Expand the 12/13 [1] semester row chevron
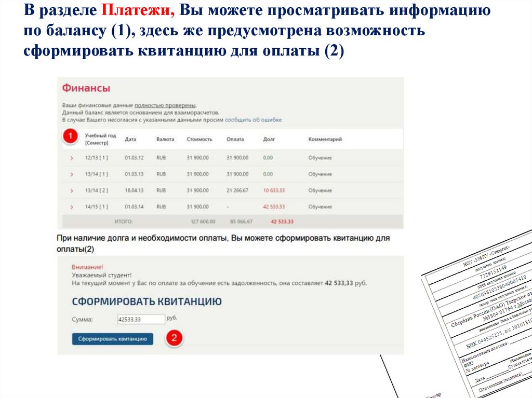532x398 pixels. pyautogui.click(x=72, y=158)
